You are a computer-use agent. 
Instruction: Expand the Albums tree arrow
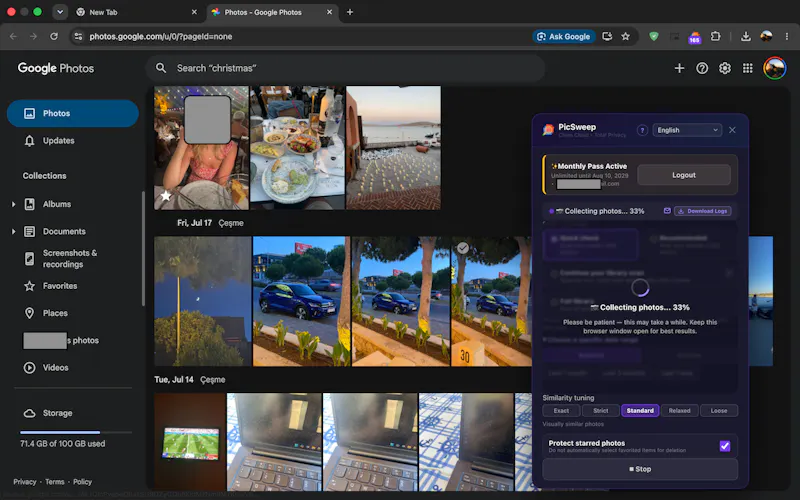point(13,204)
